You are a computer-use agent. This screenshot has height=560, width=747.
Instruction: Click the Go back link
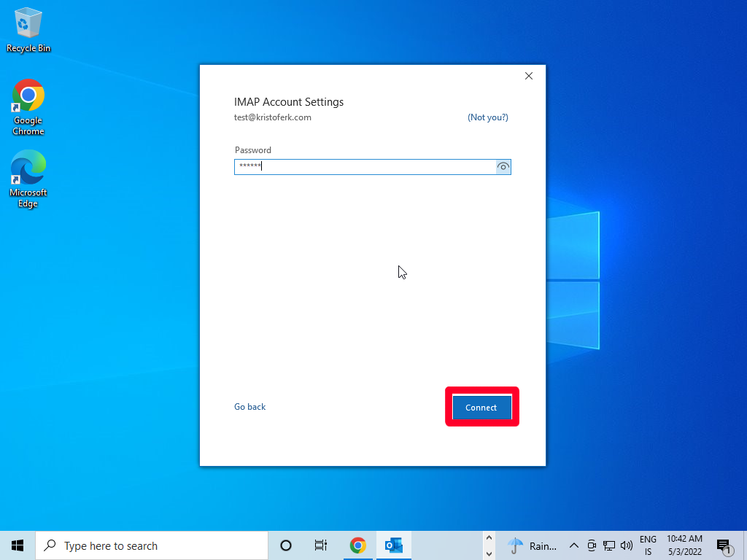coord(249,407)
